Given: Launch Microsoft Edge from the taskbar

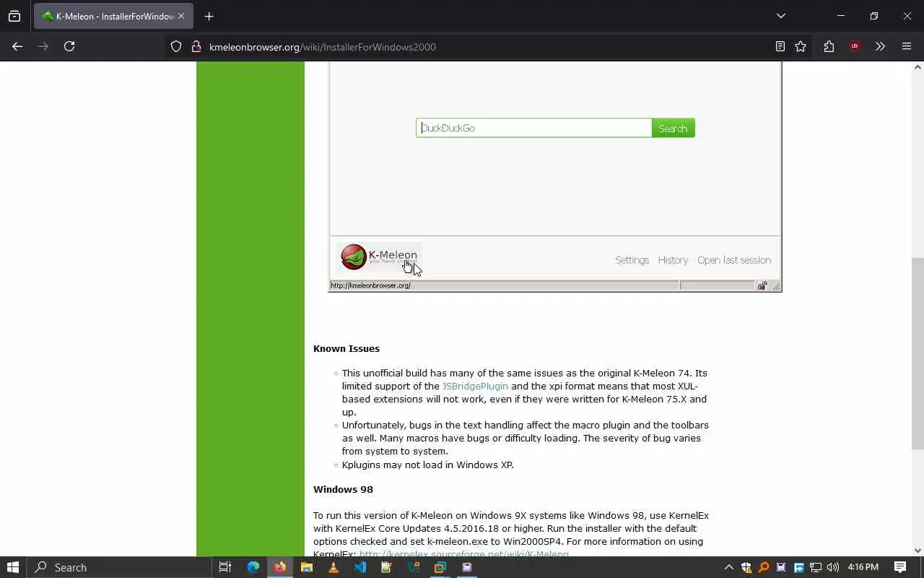Looking at the screenshot, I should tap(253, 567).
